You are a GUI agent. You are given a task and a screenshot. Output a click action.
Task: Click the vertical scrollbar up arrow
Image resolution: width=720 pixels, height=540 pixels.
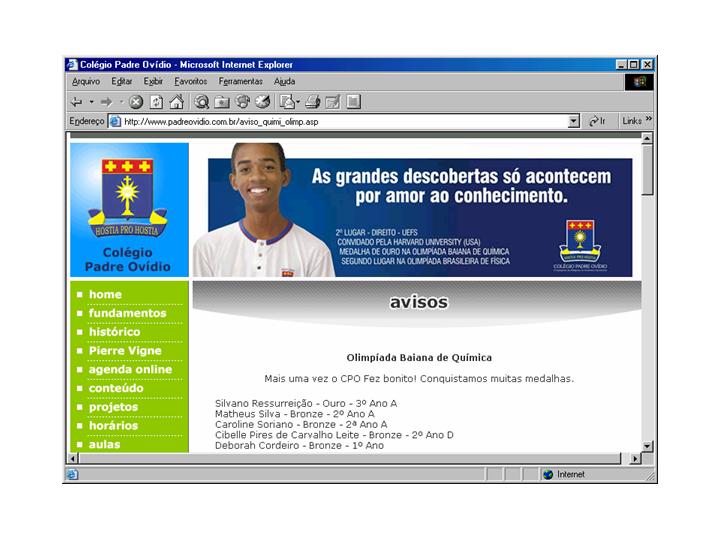[647, 138]
